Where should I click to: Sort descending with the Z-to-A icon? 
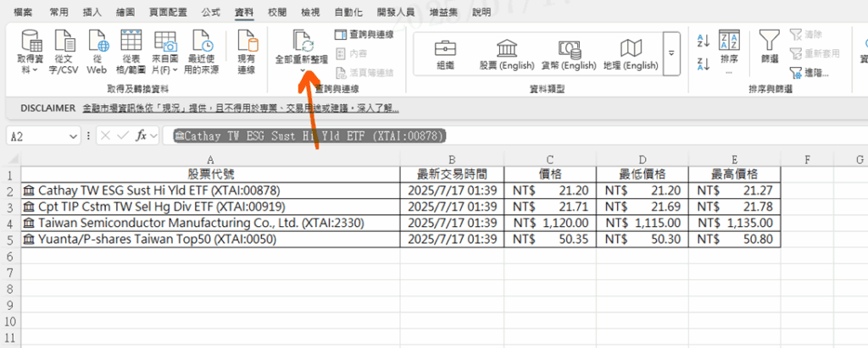click(703, 63)
